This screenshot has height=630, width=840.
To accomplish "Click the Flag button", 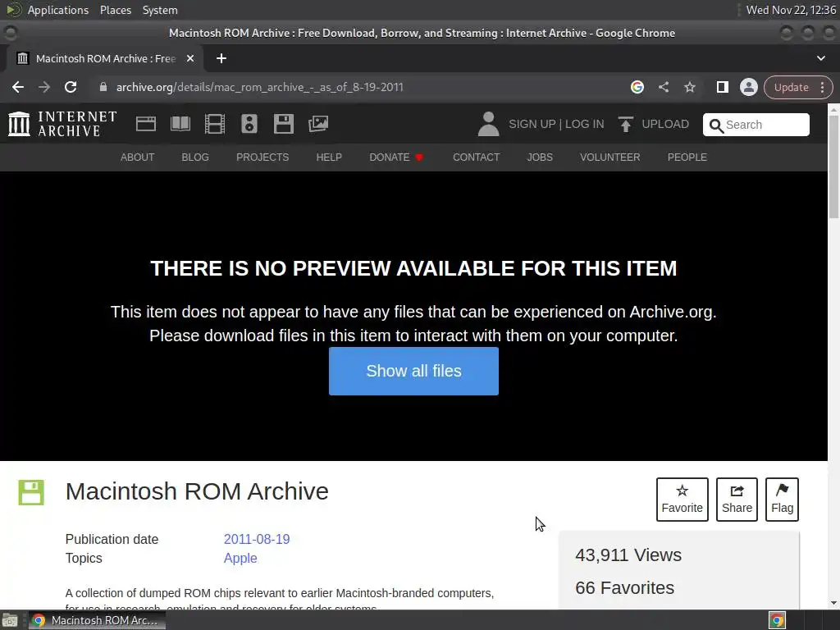I will click(782, 500).
